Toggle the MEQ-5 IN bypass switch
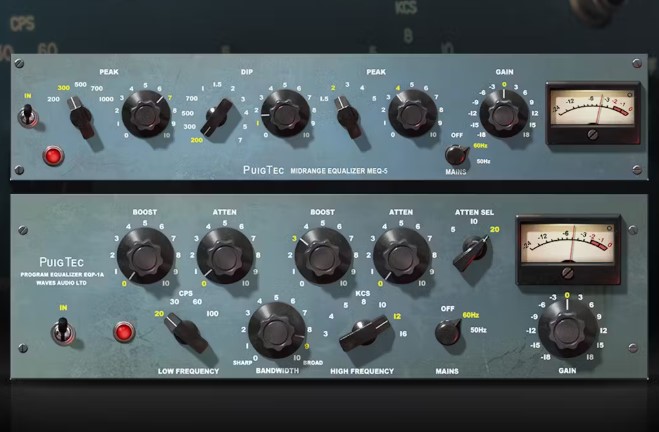 coord(28,116)
